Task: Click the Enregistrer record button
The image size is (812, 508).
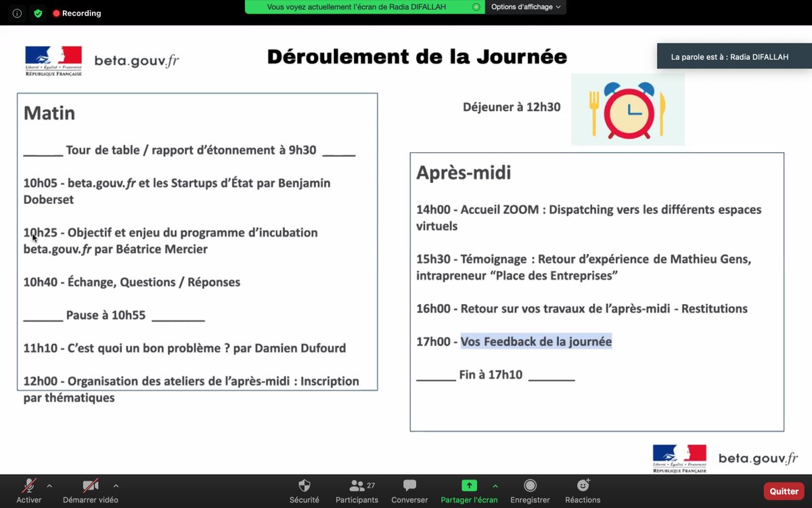Action: [x=531, y=491]
